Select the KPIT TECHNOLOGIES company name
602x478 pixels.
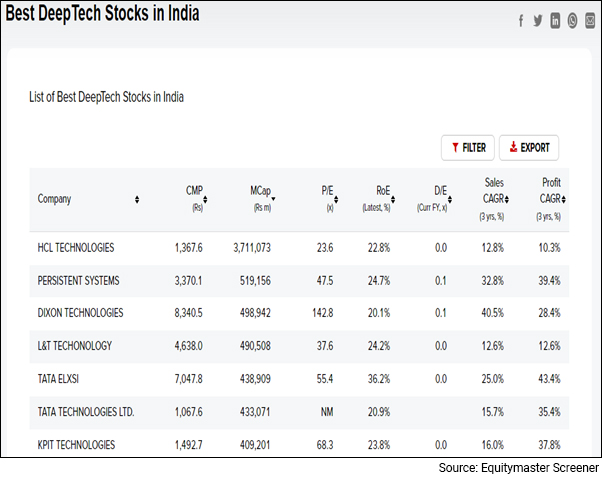click(x=76, y=444)
